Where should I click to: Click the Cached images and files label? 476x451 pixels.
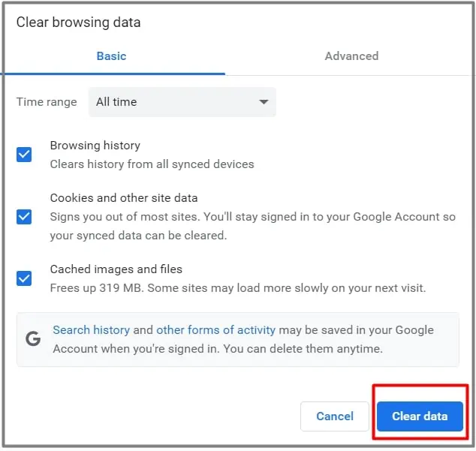point(116,269)
